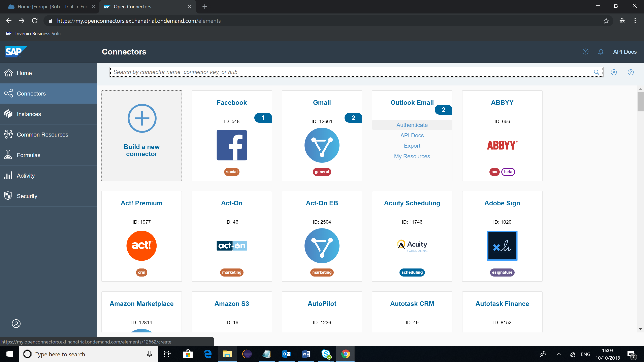The image size is (644, 362).
Task: Clear the search with the circled X icon
Action: click(614, 72)
